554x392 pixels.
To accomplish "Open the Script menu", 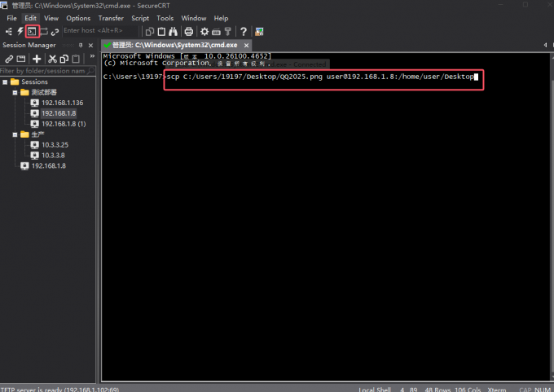I will point(140,18).
